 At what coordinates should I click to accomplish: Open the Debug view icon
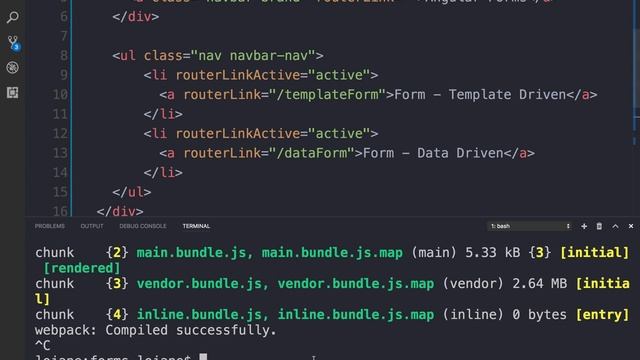pos(13,68)
